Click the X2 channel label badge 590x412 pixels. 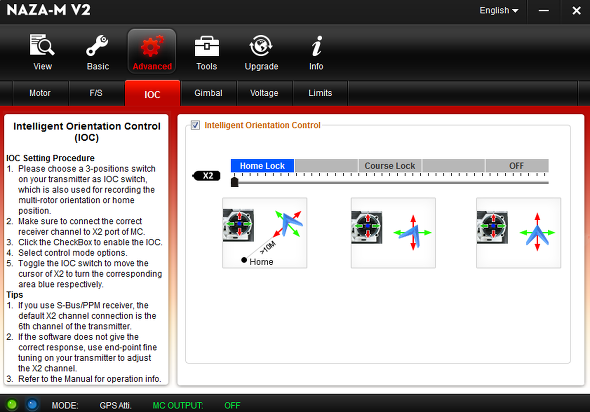pos(207,176)
